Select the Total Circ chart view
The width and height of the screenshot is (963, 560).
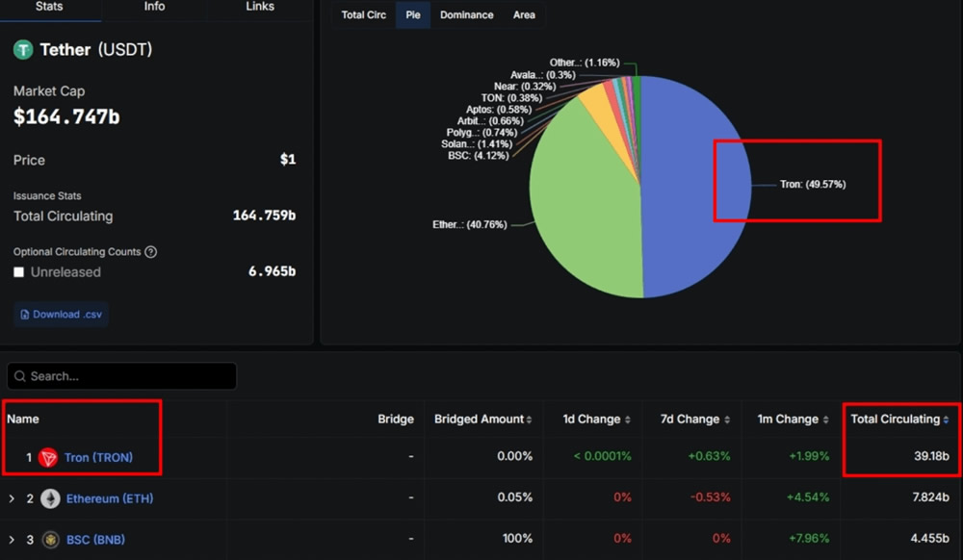click(x=364, y=14)
